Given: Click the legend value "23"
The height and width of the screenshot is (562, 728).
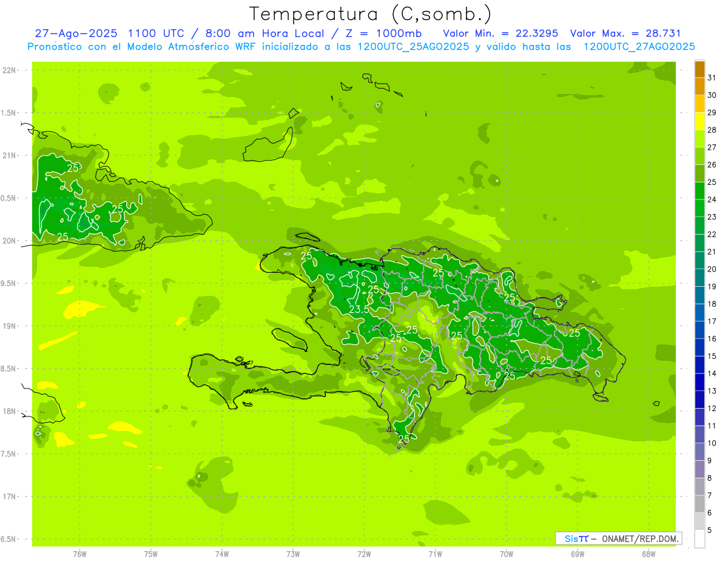Looking at the screenshot, I should [712, 217].
